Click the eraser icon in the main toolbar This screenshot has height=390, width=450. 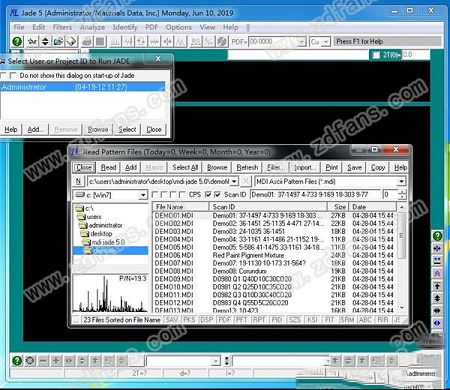(71, 42)
